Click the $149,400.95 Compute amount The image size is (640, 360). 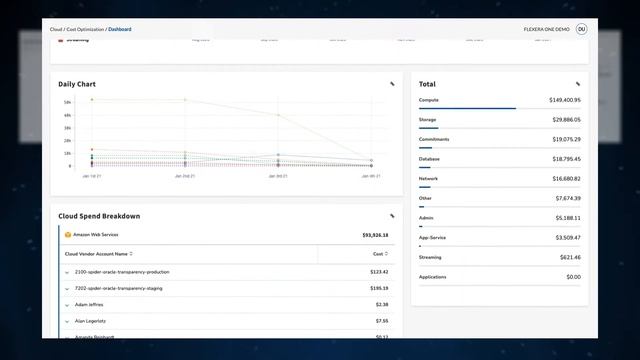(565, 100)
